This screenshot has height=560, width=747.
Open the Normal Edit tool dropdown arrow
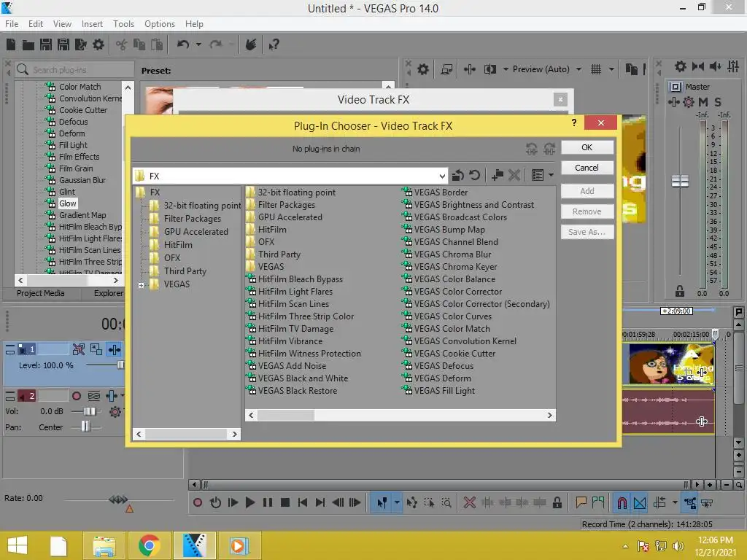click(x=396, y=502)
